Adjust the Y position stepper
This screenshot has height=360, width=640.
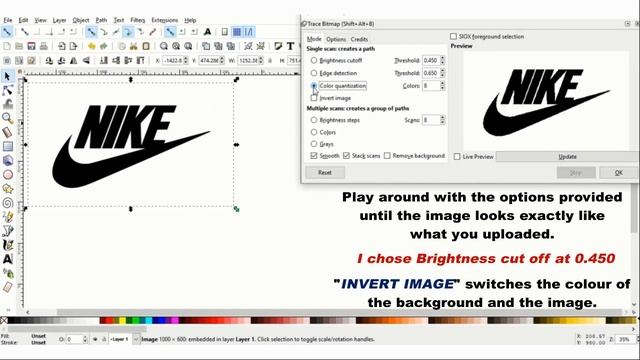222,60
